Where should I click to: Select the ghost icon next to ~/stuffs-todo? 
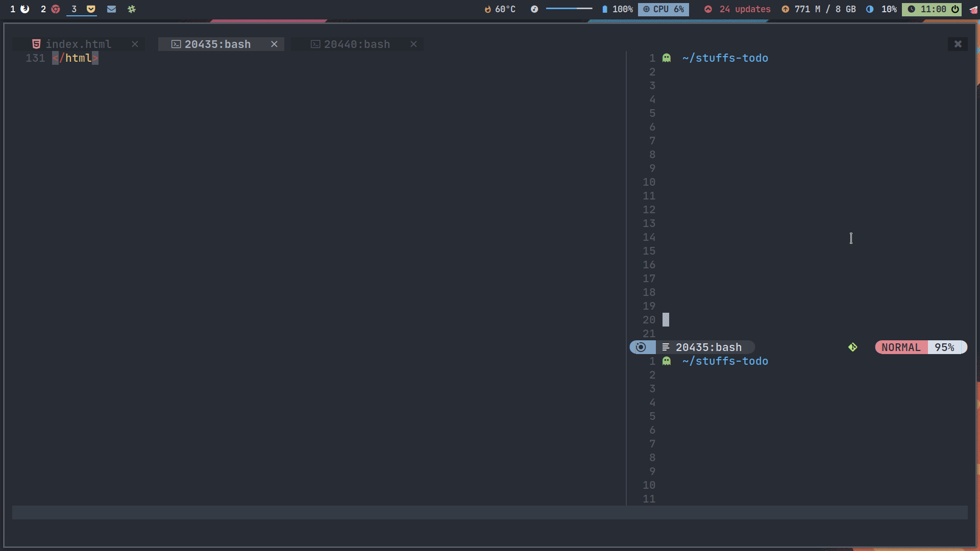[667, 58]
